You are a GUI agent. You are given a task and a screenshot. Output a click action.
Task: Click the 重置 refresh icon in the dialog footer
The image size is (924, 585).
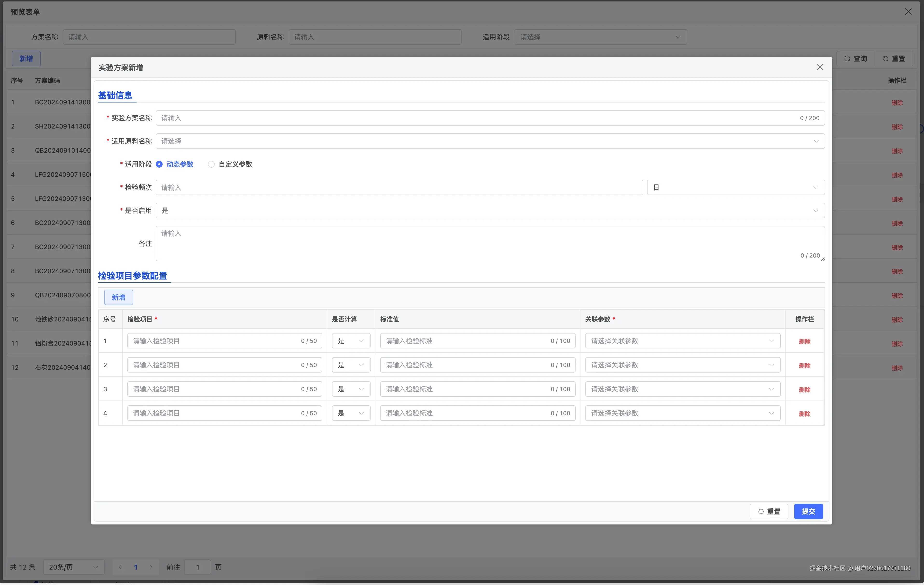point(760,511)
